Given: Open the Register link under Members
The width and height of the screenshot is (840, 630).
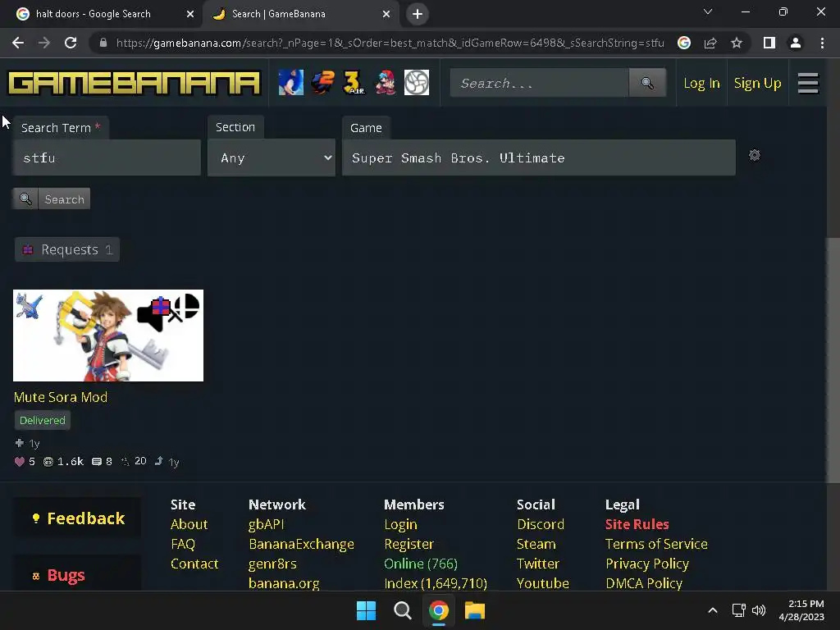Looking at the screenshot, I should pos(409,545).
